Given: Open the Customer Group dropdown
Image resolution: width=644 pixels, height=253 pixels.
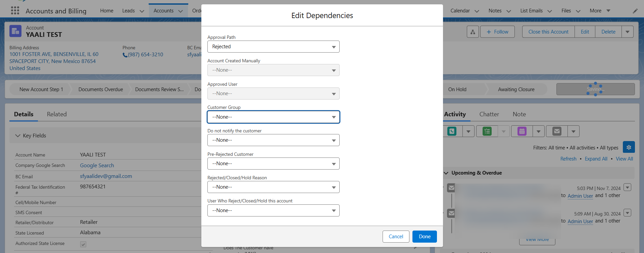Looking at the screenshot, I should point(273,117).
